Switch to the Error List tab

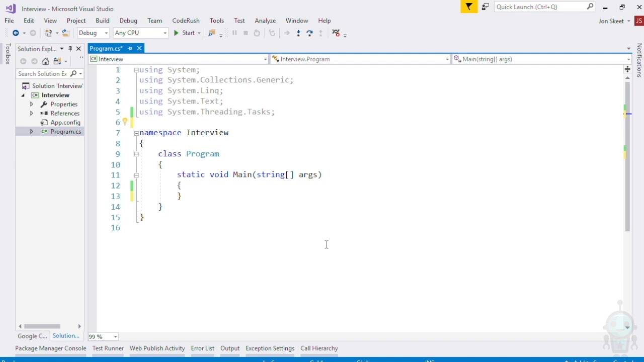tap(202, 348)
